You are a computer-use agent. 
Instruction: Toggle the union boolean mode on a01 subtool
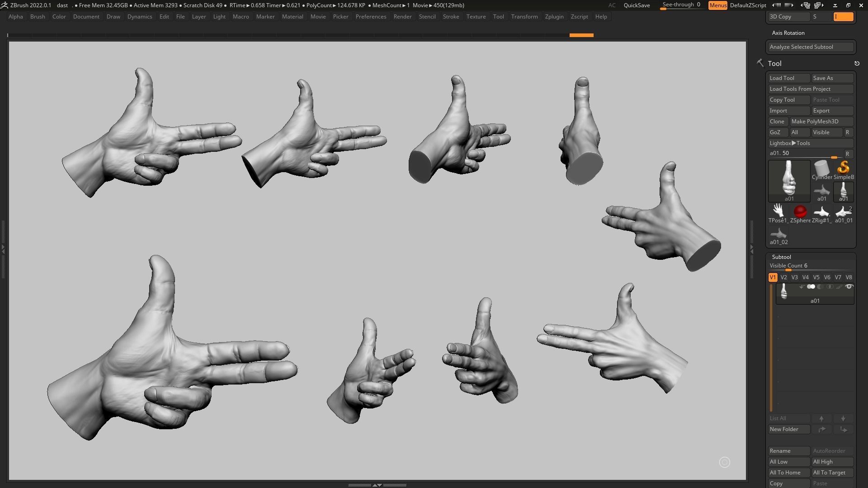pos(811,287)
